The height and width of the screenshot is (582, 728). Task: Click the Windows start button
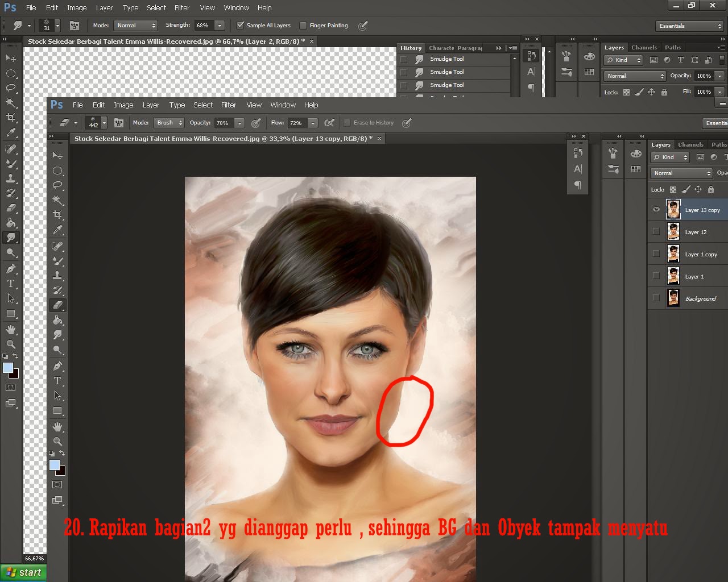point(23,572)
